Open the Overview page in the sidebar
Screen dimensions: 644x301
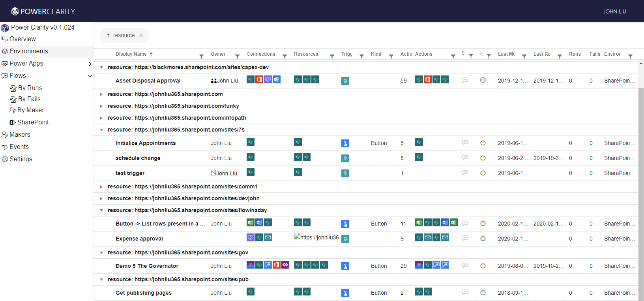tap(22, 39)
